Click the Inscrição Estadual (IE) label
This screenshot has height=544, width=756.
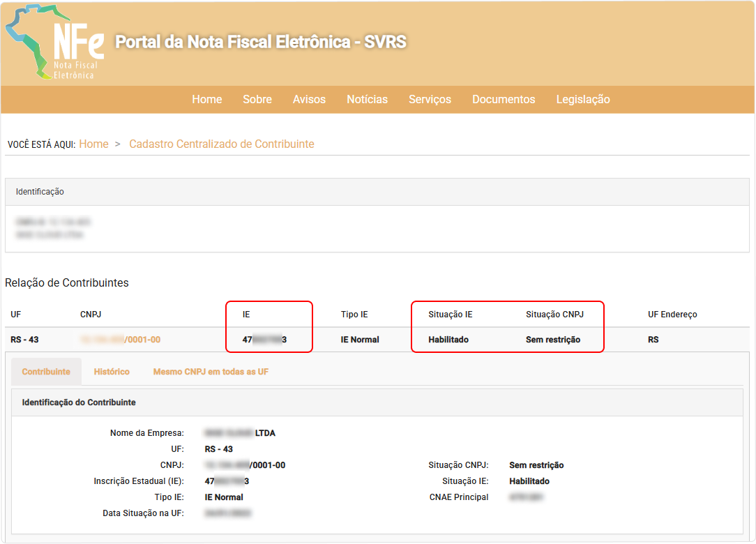click(x=139, y=481)
